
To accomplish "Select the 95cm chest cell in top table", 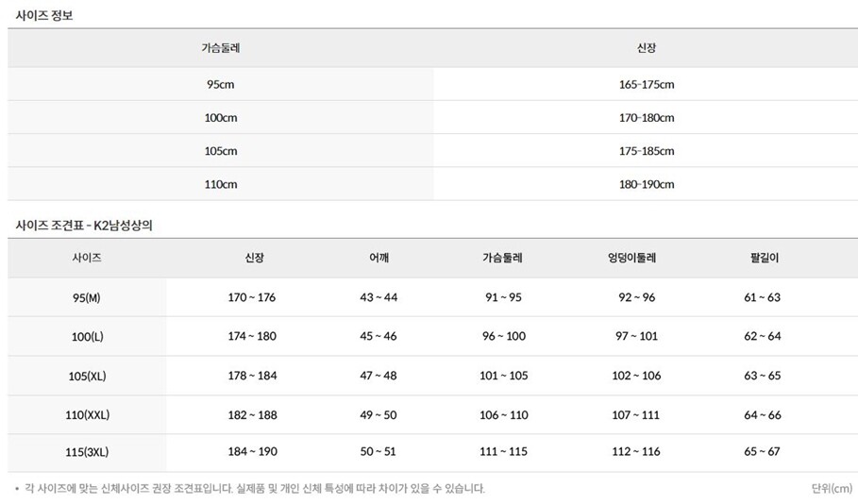I will (221, 85).
